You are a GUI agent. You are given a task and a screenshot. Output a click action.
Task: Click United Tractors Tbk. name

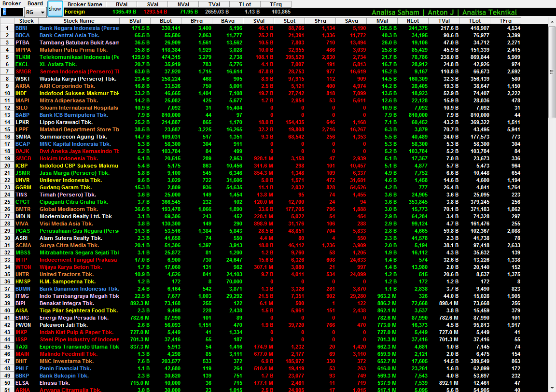67,275
